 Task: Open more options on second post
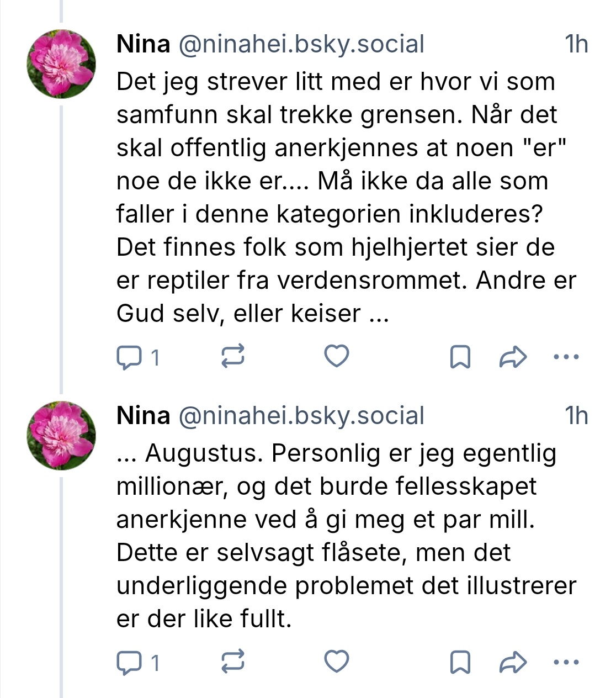coord(566,662)
